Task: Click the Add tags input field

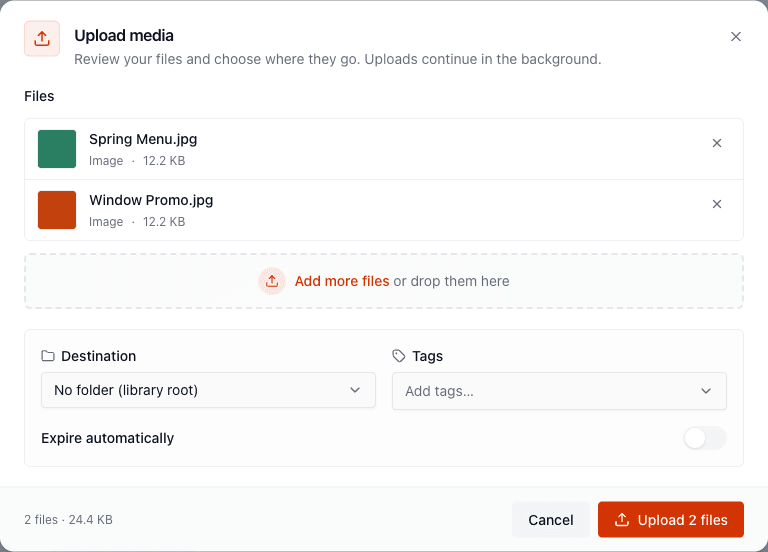Action: pos(559,391)
